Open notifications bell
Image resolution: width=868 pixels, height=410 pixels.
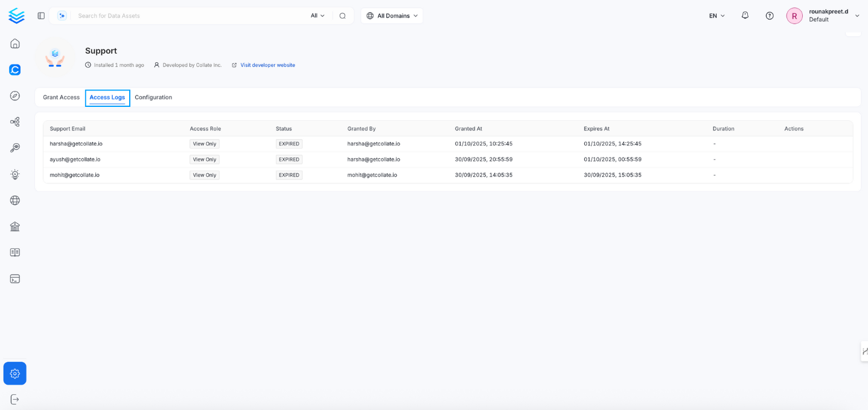coord(745,16)
